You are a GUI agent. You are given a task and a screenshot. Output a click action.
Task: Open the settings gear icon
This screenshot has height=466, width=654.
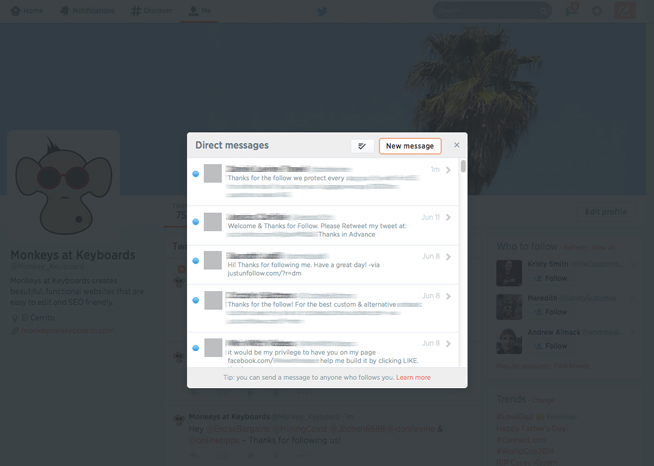click(597, 11)
